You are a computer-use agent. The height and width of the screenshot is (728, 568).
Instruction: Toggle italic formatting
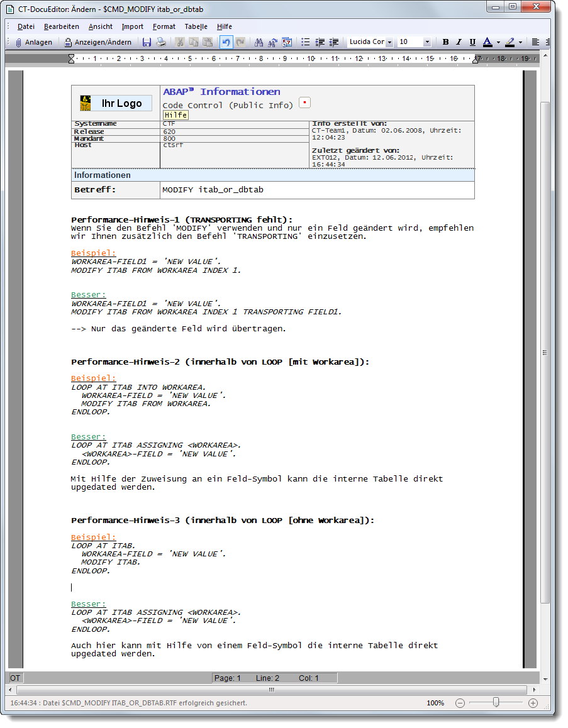(458, 42)
